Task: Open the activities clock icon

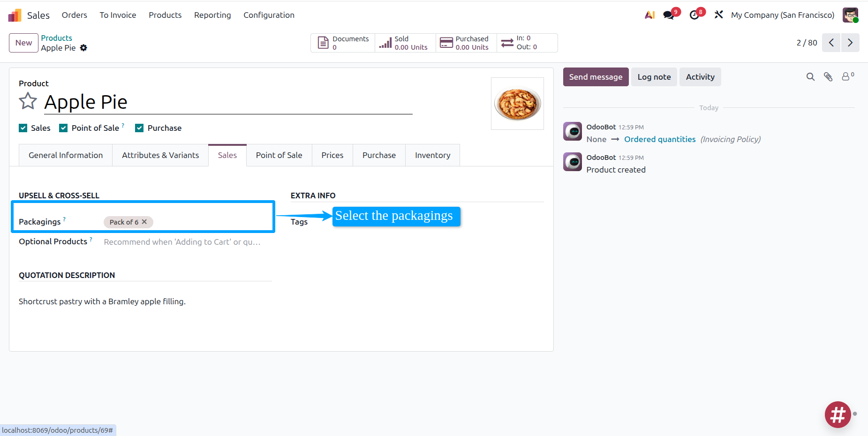Action: 694,15
